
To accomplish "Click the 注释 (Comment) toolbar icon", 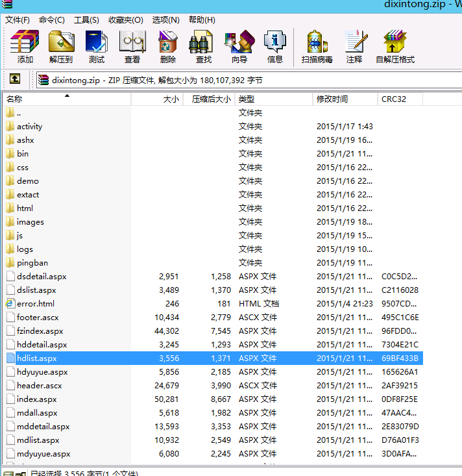I will pyautogui.click(x=356, y=42).
